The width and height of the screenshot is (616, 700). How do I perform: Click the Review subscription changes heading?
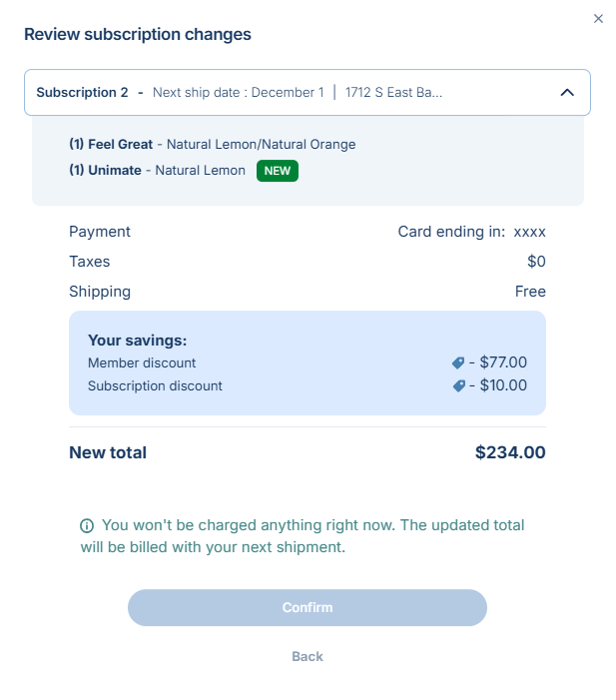tap(138, 34)
